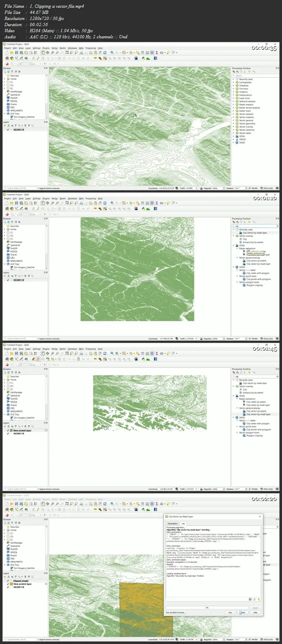Click Oracle entry in 00:02:20 frame Browser
The height and width of the screenshot is (644, 282).
click(13, 556)
